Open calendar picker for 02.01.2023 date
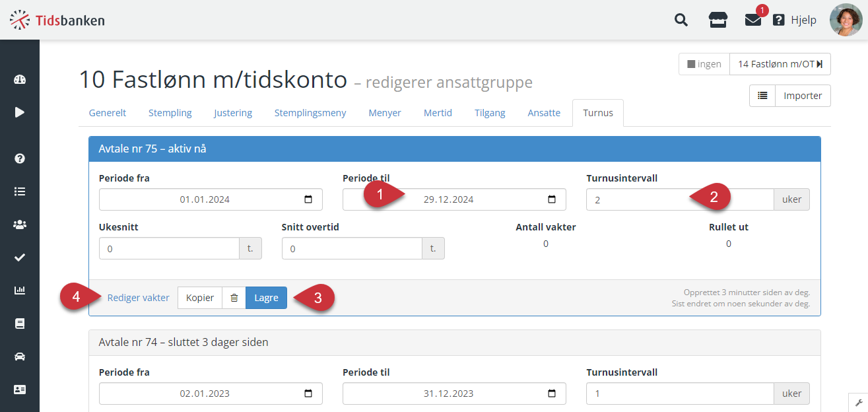The height and width of the screenshot is (412, 868). (x=308, y=394)
